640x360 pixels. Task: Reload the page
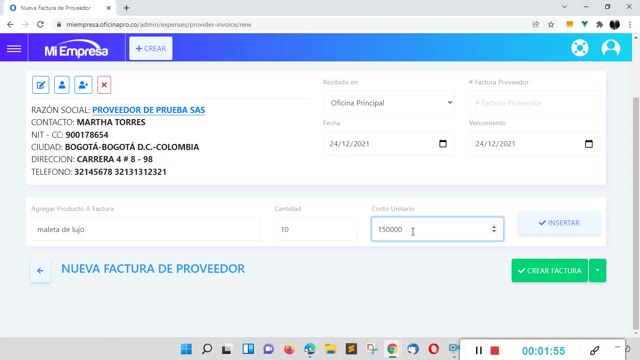[x=40, y=24]
